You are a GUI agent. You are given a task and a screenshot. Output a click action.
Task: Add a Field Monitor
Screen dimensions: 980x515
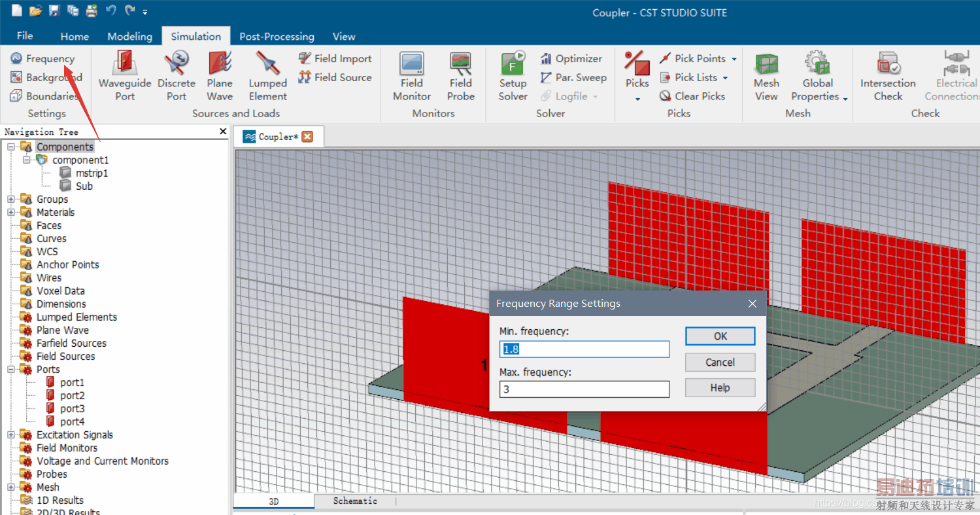point(412,77)
